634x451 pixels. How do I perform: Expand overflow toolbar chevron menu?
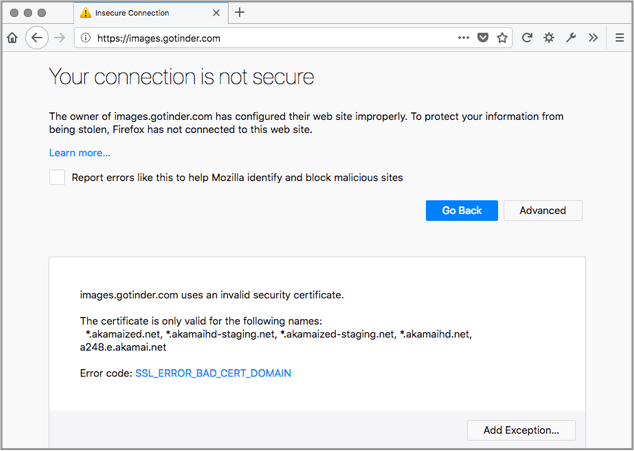(x=593, y=38)
